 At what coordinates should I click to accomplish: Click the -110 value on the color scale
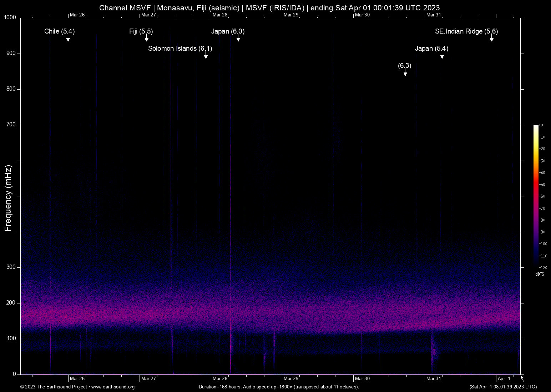tap(543, 256)
